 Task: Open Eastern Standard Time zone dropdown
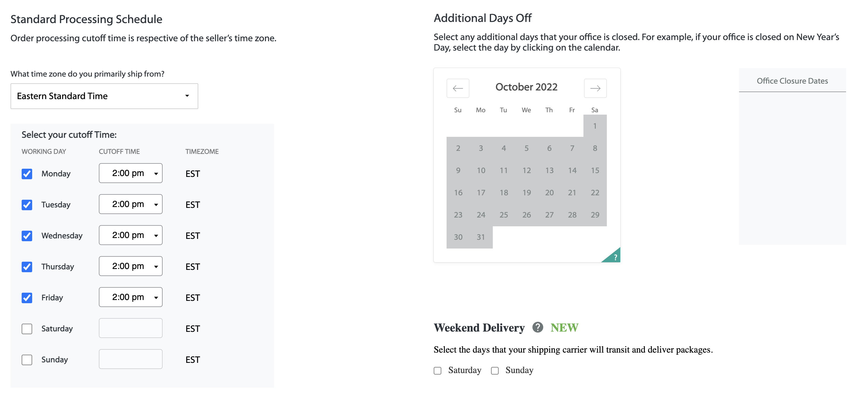tap(104, 96)
